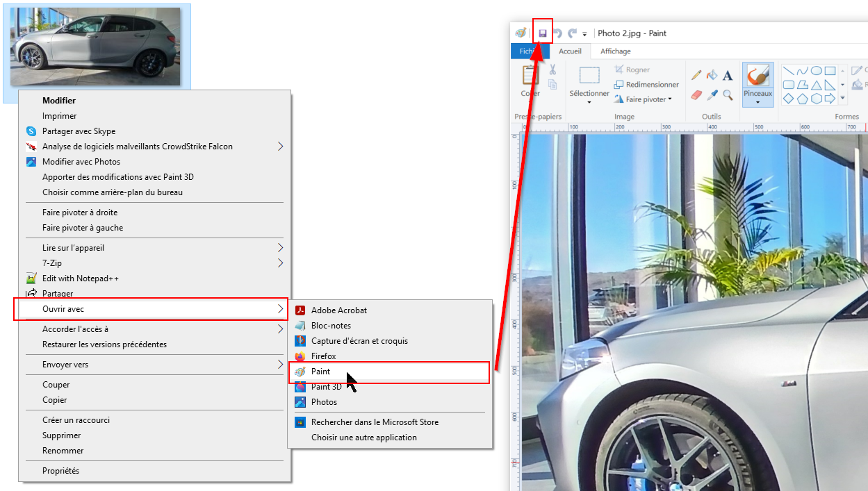
Task: Choose Modifier in the context menu
Action: click(154, 101)
